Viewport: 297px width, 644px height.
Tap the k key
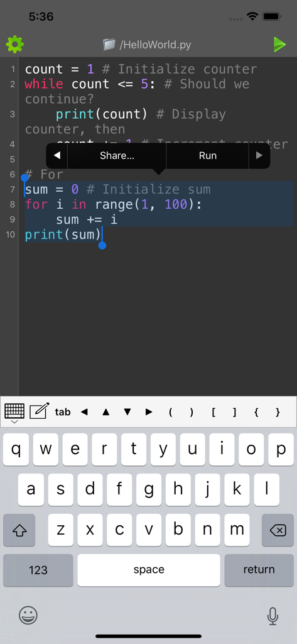(x=237, y=489)
